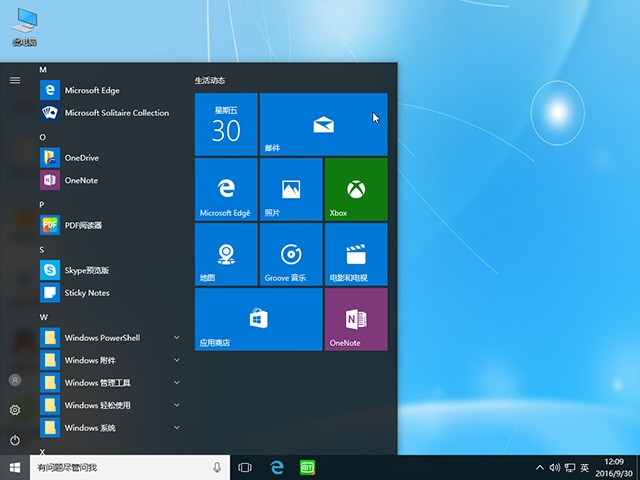Launch the Store tile with shopping bag
The height and width of the screenshot is (480, 640).
point(258,319)
